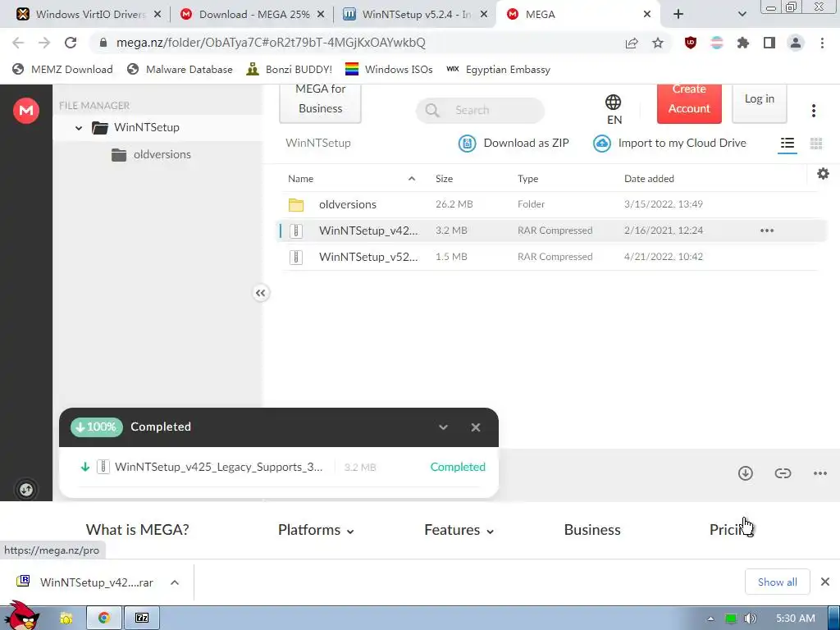This screenshot has height=630, width=840.
Task: Click the link icon in the selection bar
Action: point(783,473)
